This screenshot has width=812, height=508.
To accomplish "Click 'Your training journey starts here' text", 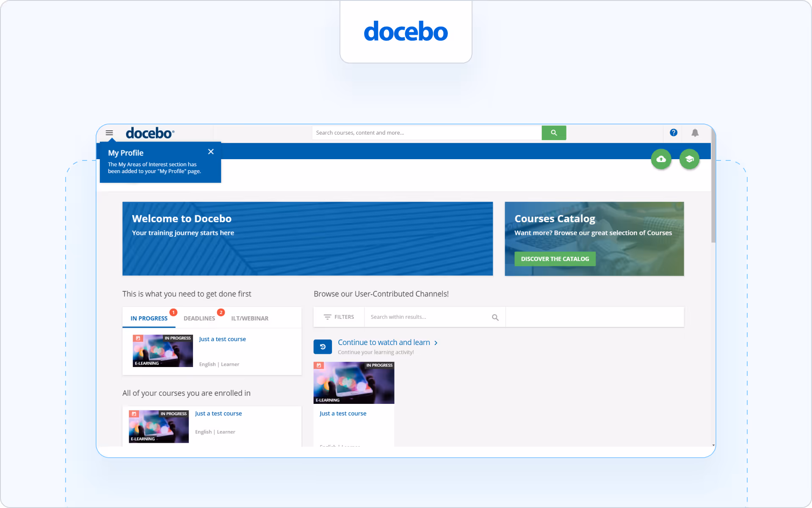I will [x=183, y=233].
